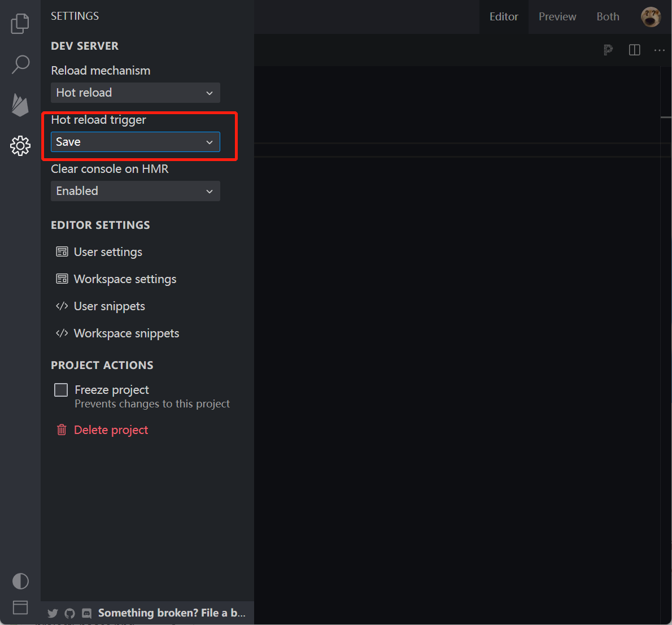Open the Search panel icon
This screenshot has height=625, width=672.
point(20,64)
